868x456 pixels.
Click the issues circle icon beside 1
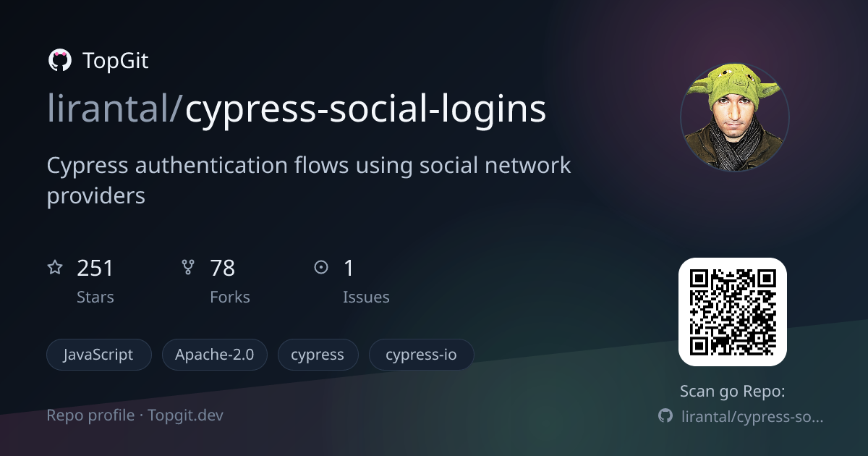pos(321,268)
